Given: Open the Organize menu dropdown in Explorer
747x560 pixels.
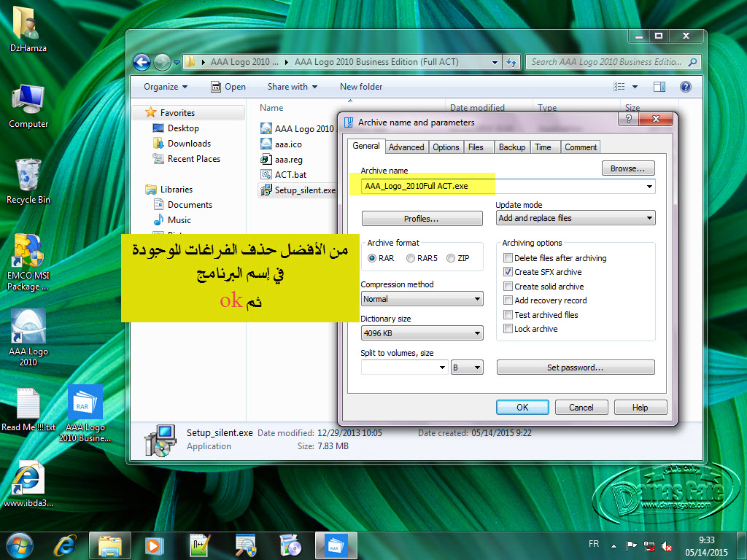Looking at the screenshot, I should [166, 87].
